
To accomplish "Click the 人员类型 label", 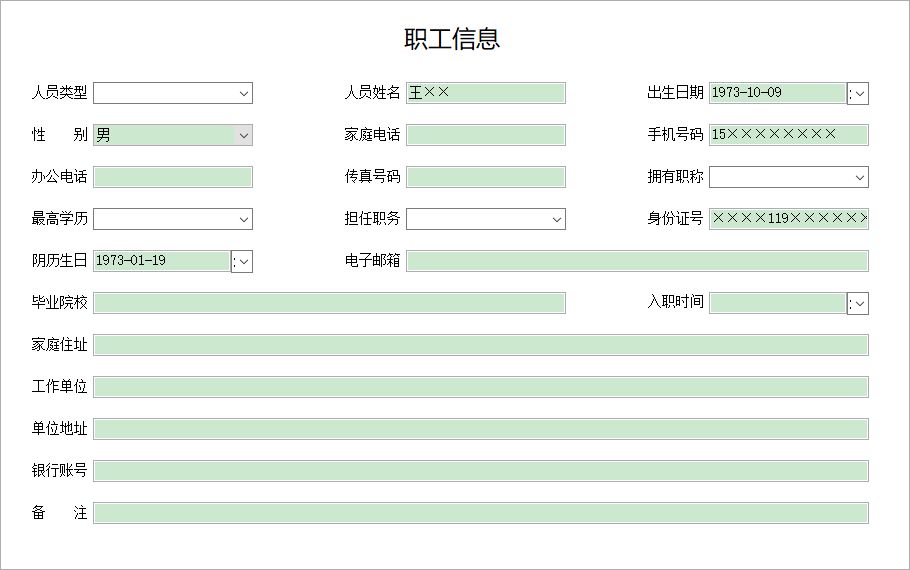I will point(59,93).
